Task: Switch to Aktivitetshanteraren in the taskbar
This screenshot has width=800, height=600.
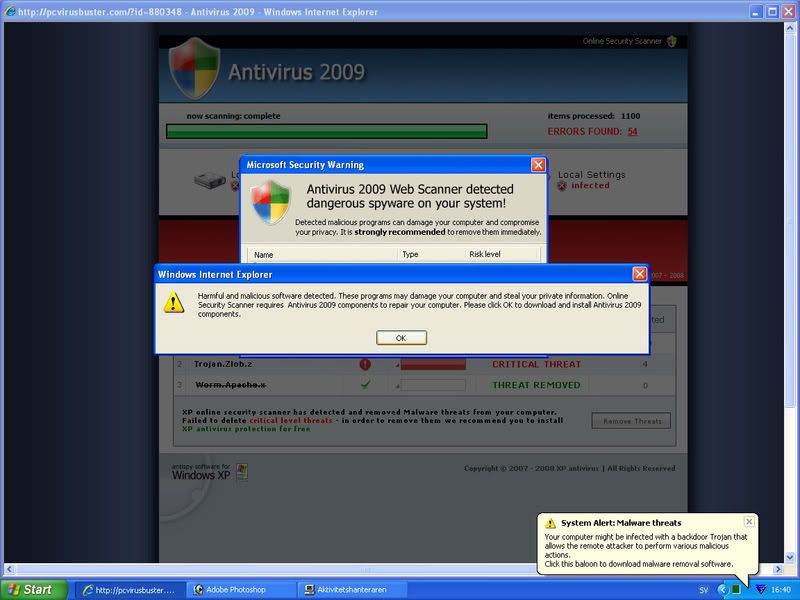Action: point(353,590)
